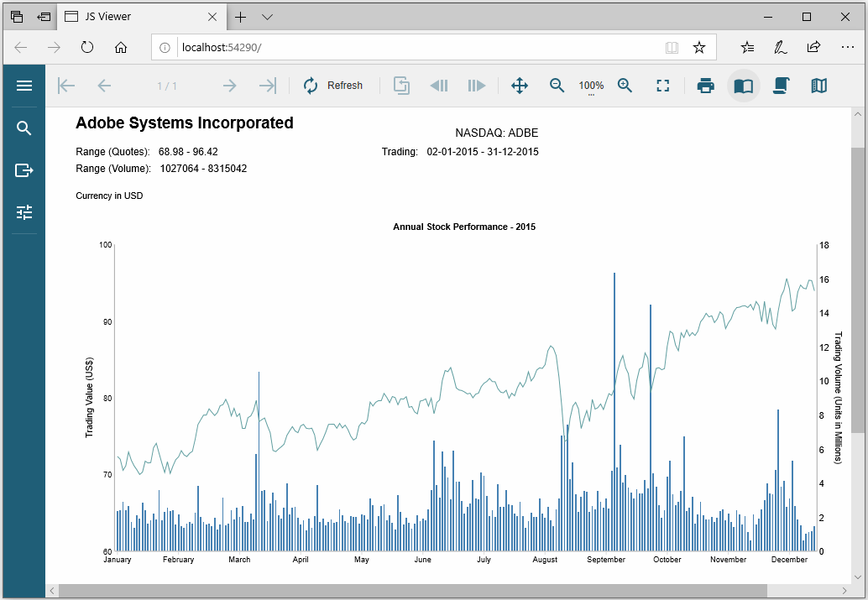Screen dimensions: 868x600
Task: Zoom out using the magnifier icon
Action: [x=557, y=85]
